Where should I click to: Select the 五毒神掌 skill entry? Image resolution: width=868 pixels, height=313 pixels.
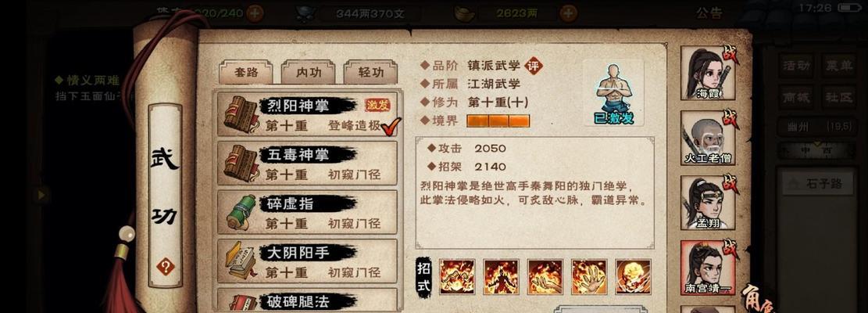[x=307, y=164]
